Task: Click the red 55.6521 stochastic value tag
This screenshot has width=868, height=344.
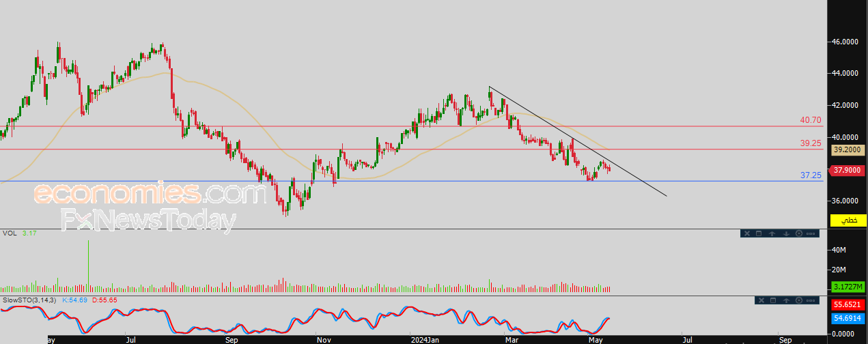Action: click(x=848, y=304)
